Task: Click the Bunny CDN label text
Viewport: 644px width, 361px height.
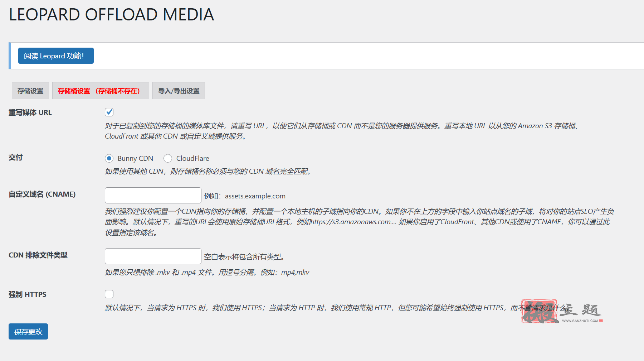Action: [x=135, y=158]
